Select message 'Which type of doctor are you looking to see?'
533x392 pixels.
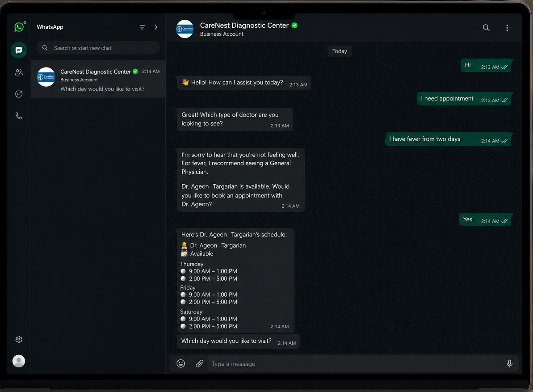click(235, 119)
